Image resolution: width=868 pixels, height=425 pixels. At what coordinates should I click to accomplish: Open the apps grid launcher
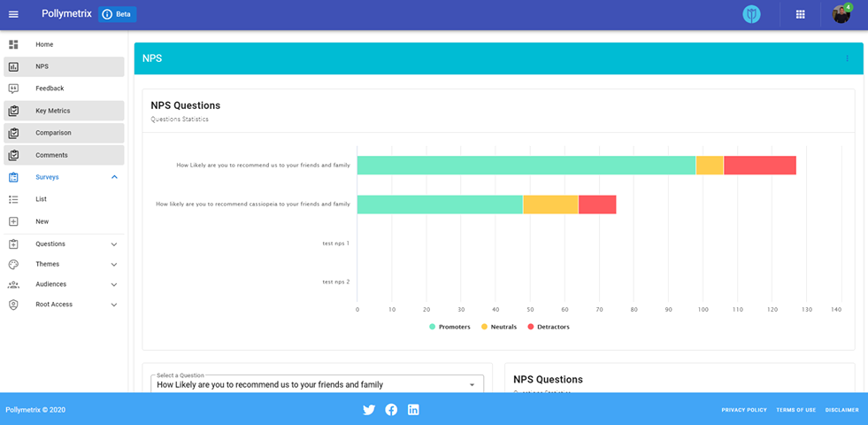tap(800, 14)
